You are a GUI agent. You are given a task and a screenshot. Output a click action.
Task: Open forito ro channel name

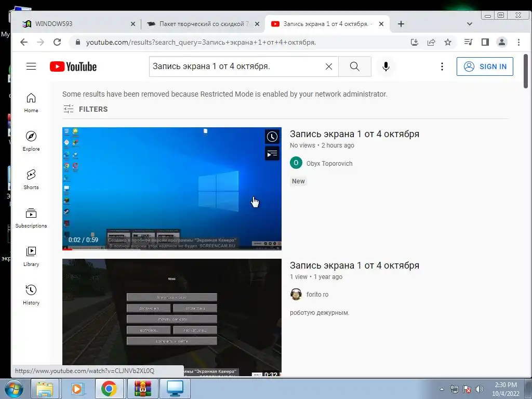317,294
